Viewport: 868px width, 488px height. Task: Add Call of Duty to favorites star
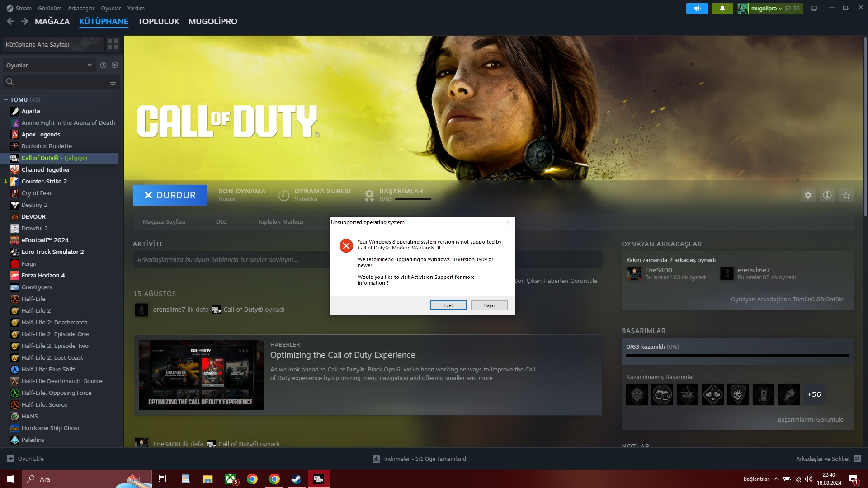point(846,195)
